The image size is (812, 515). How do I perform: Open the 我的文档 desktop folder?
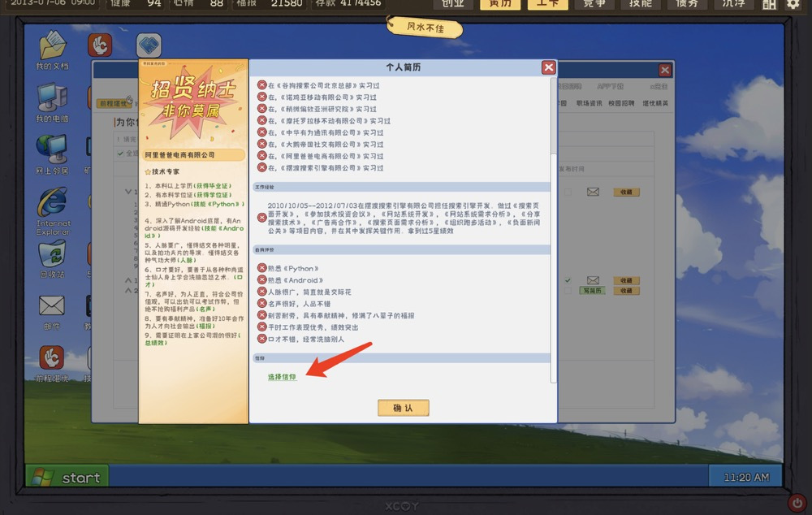click(x=52, y=50)
